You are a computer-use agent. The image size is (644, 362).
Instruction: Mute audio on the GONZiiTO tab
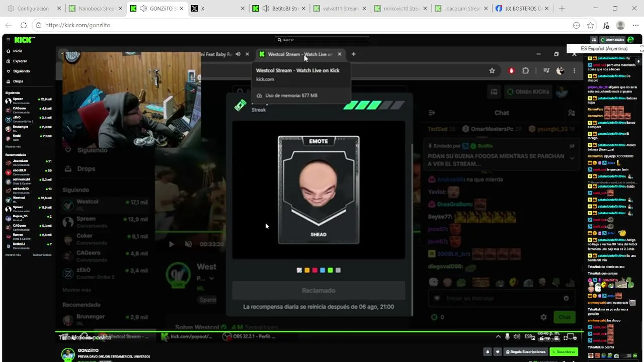(x=143, y=9)
